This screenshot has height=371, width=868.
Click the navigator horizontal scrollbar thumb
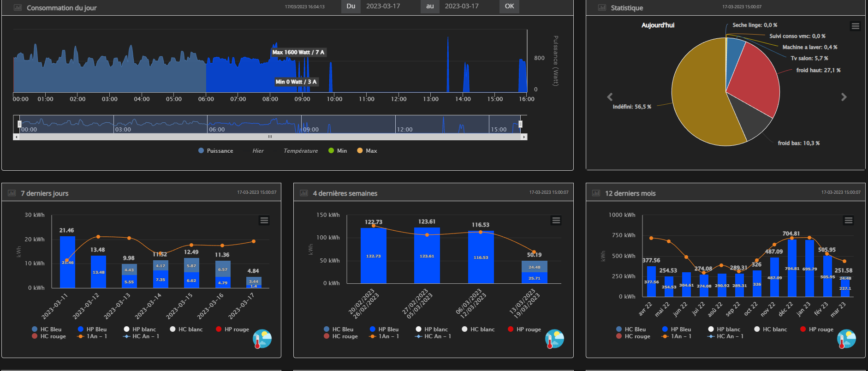[x=270, y=137]
